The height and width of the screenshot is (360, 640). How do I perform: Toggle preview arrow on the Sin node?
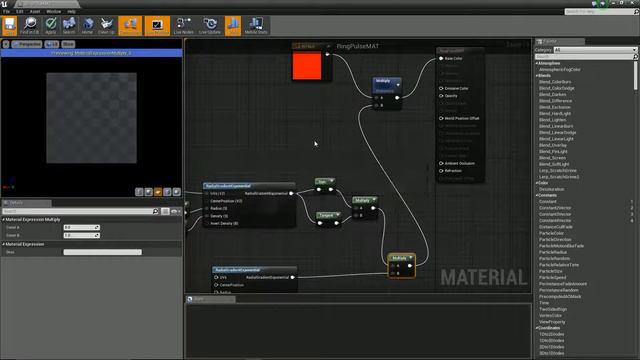[332, 181]
